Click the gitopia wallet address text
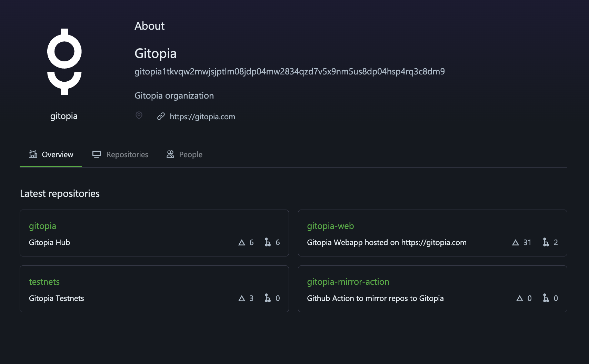The height and width of the screenshot is (364, 589). tap(290, 72)
